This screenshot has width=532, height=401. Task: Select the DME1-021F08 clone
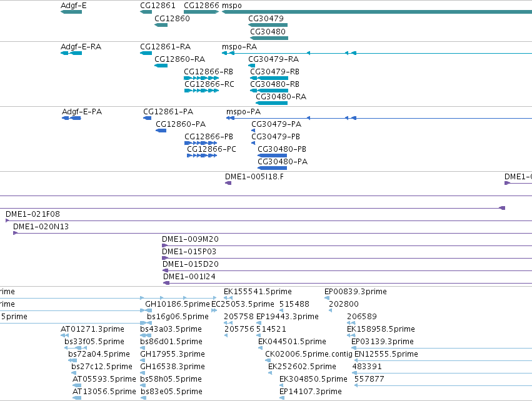click(x=269, y=220)
